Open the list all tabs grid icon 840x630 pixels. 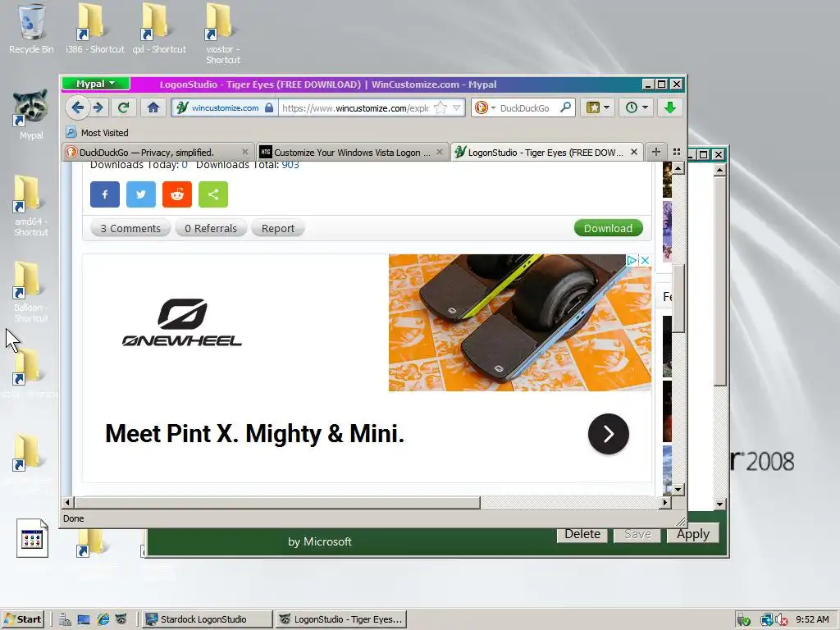677,152
